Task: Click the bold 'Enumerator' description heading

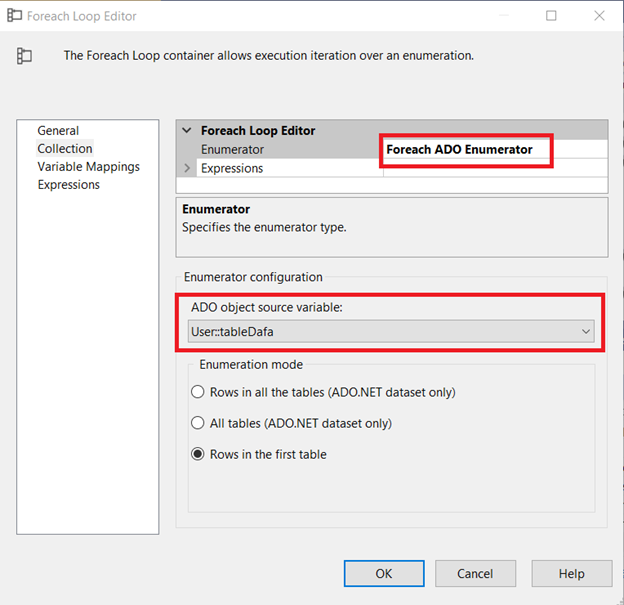Action: (x=216, y=209)
